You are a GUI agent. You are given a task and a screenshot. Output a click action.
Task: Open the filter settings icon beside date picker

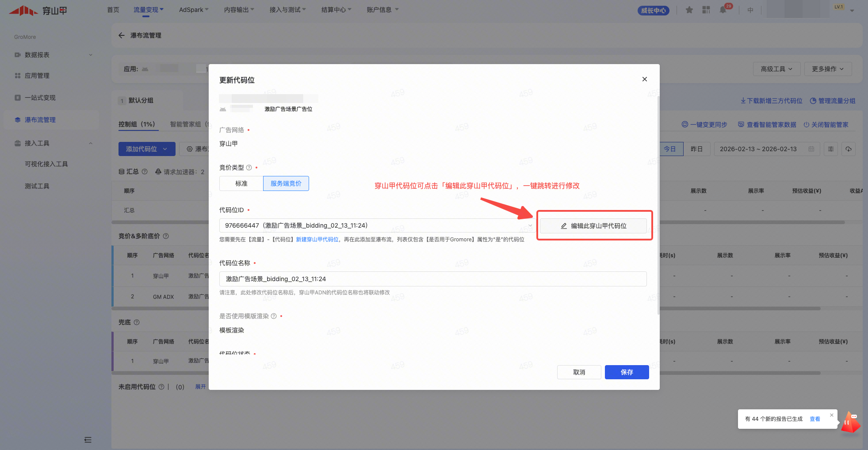point(831,149)
